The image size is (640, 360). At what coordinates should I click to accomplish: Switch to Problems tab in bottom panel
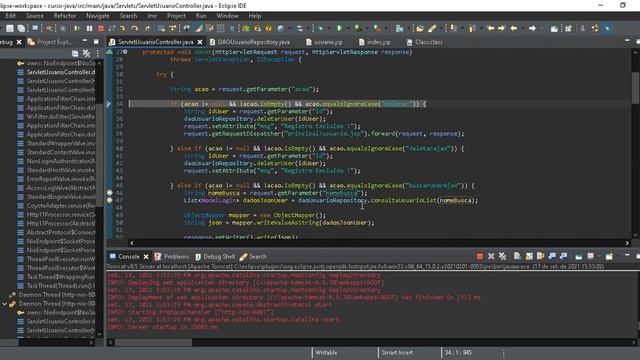click(172, 256)
